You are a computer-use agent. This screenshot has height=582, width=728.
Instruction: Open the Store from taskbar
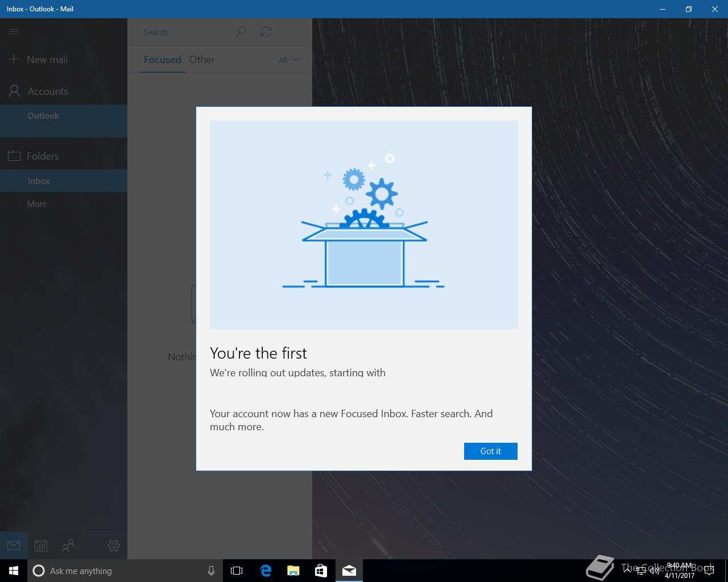(x=321, y=571)
